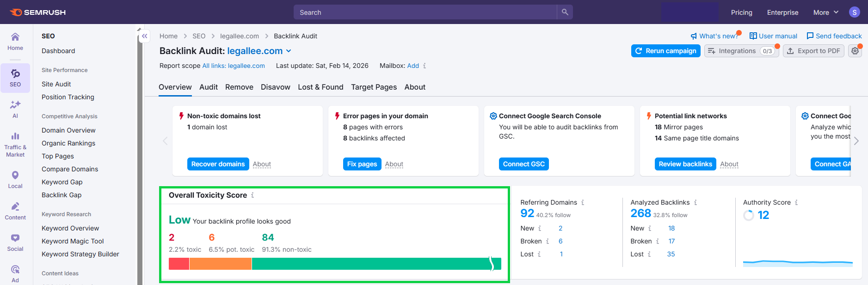
Task: Open Keyword Magic Tool menu item
Action: [x=73, y=241]
